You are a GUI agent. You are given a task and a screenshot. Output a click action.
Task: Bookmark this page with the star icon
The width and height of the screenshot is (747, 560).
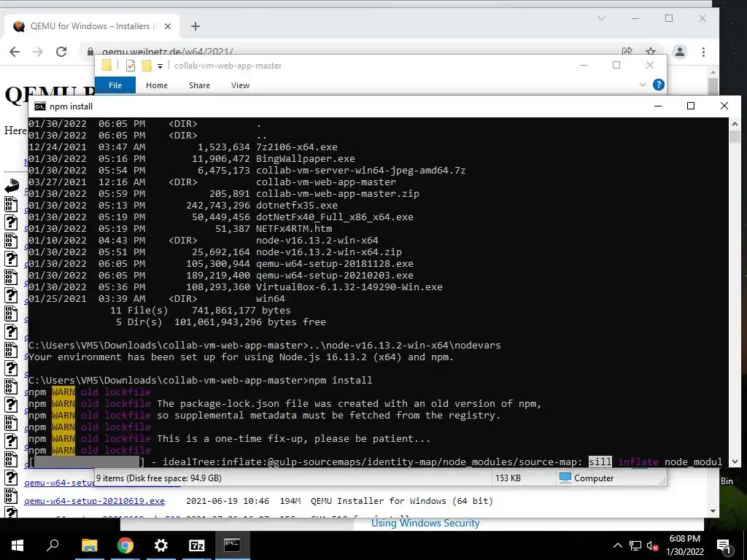[650, 52]
